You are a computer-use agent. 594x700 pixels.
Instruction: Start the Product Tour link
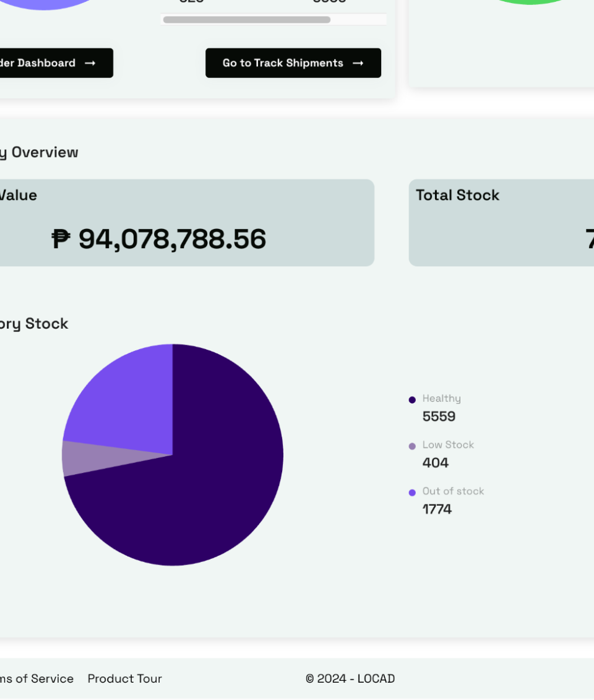point(124,678)
